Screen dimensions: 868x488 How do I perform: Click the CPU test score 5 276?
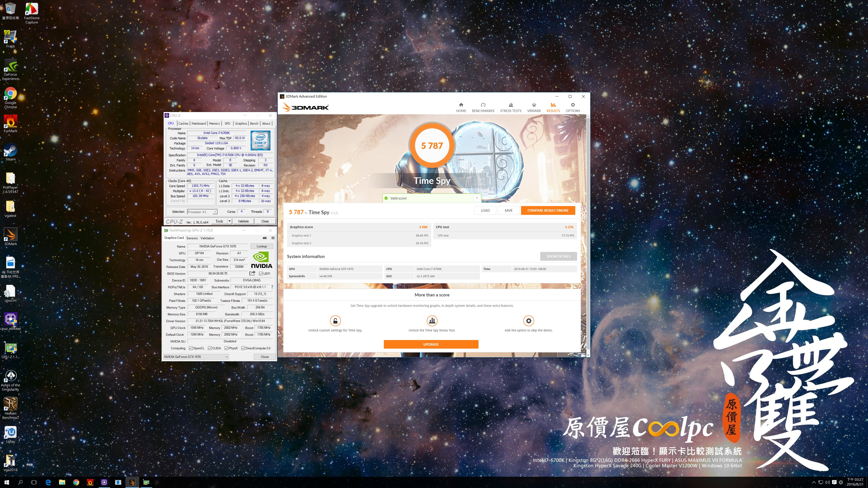pyautogui.click(x=569, y=227)
